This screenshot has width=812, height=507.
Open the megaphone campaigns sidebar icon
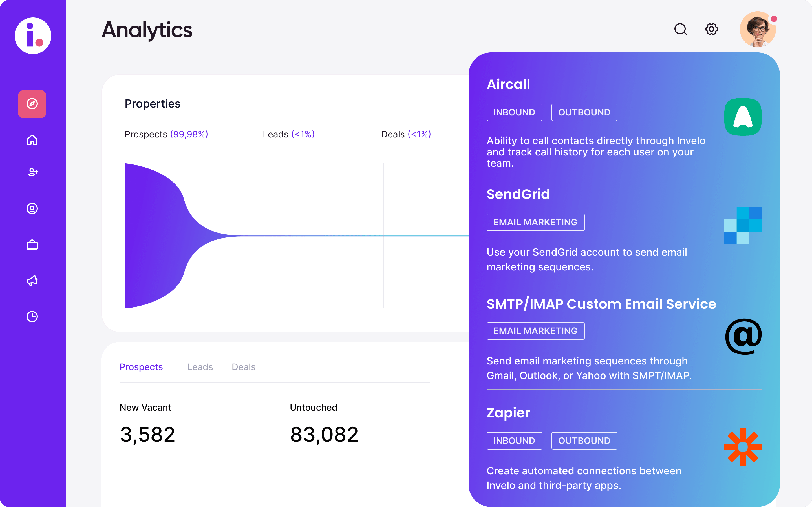[x=32, y=280]
